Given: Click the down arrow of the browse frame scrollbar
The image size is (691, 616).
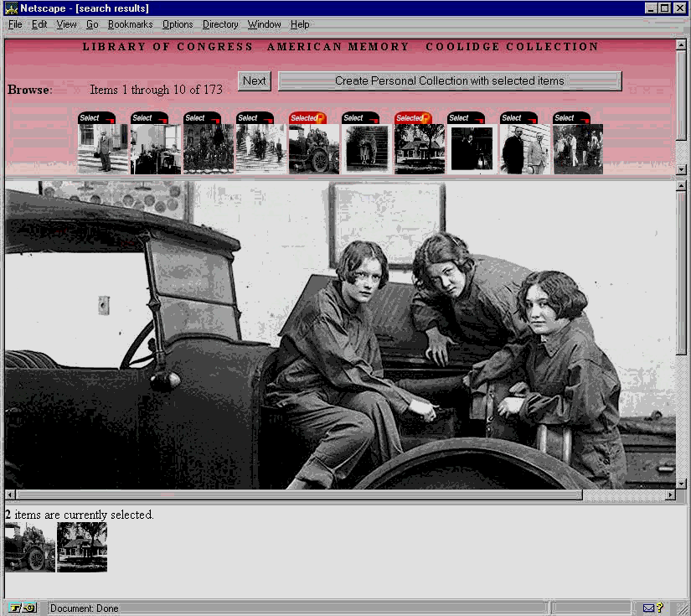Looking at the screenshot, I should [682, 169].
